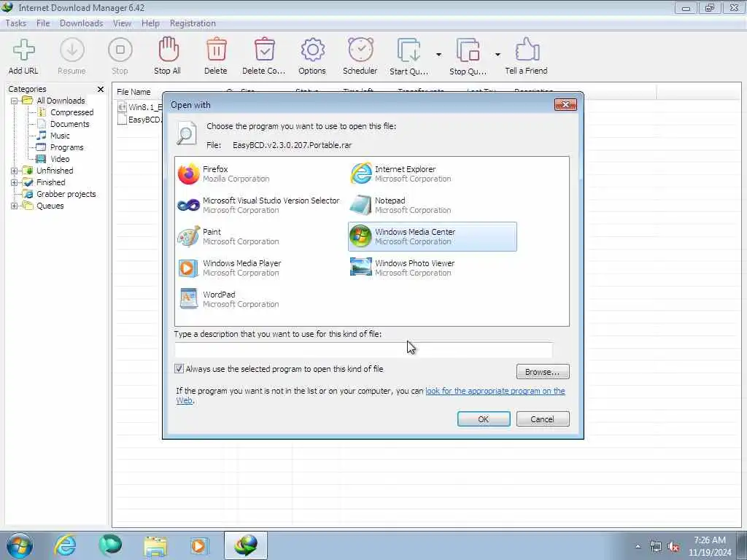Select the Documents category

point(69,124)
